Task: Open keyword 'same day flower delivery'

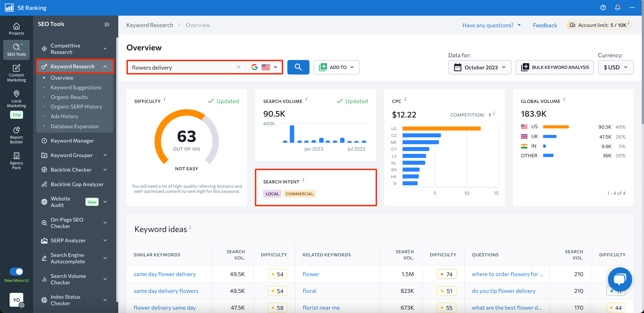Action: coord(165,274)
